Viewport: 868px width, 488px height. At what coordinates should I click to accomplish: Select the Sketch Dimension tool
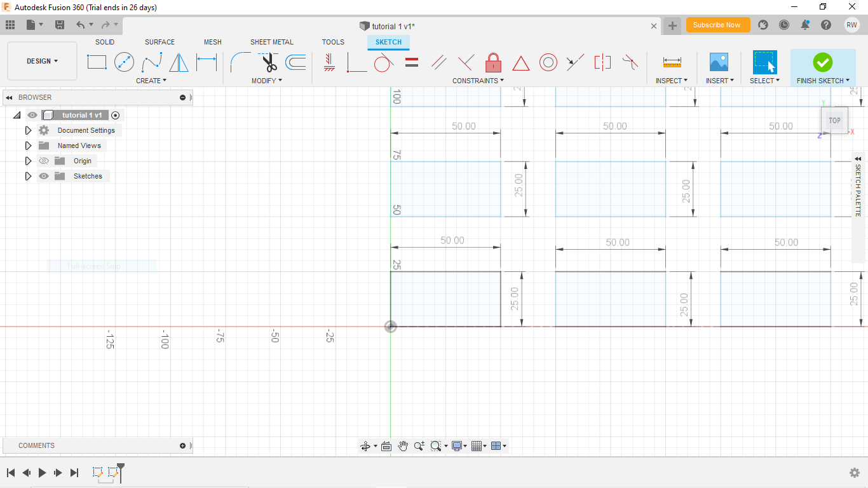click(207, 62)
